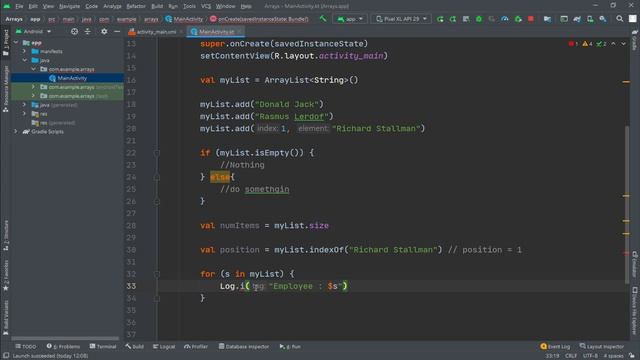Expand Gradle Scripts node

click(16, 132)
